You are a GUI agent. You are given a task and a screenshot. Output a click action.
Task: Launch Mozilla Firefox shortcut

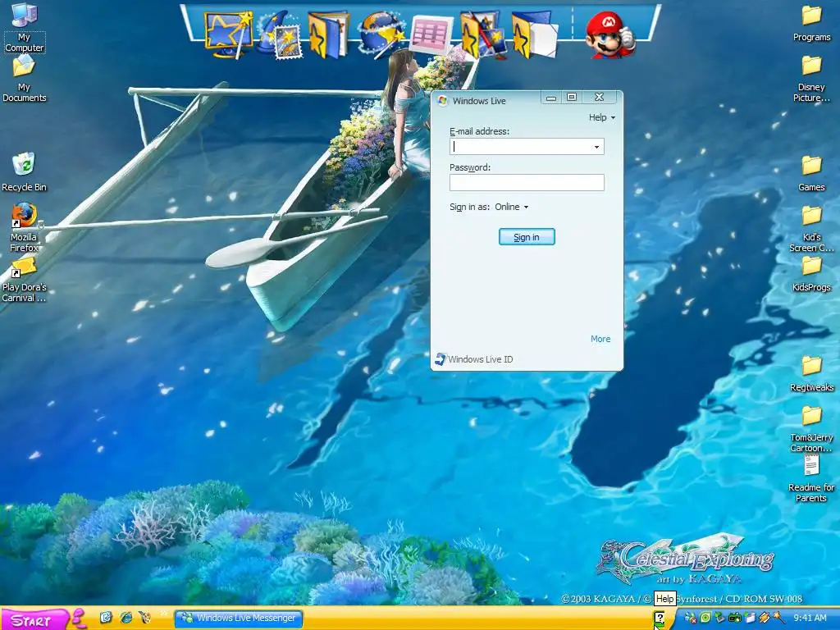(24, 227)
